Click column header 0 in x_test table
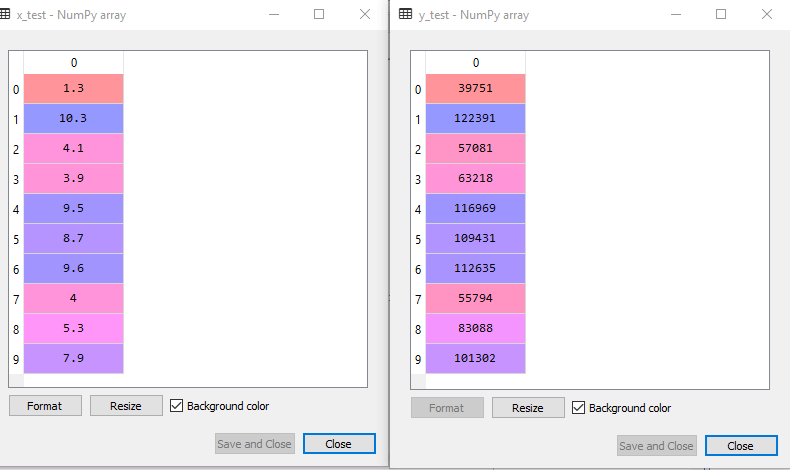The image size is (790, 470). [x=73, y=62]
